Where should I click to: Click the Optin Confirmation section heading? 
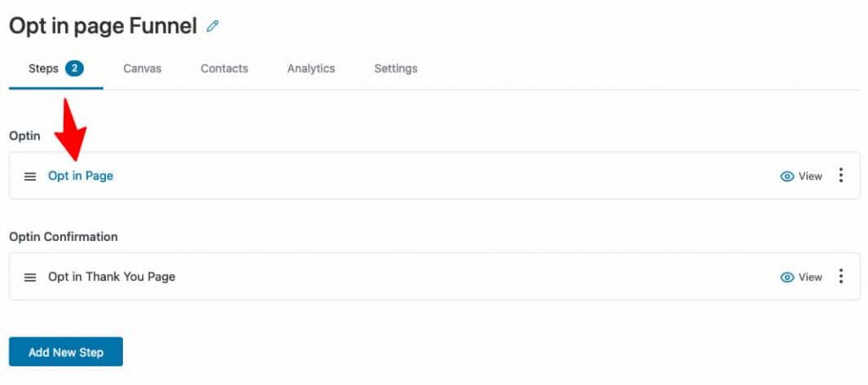(64, 237)
